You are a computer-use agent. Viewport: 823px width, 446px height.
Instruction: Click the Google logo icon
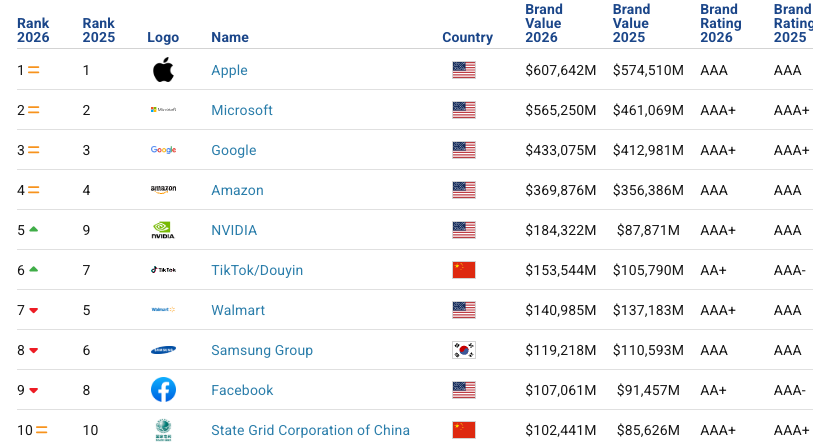[163, 150]
